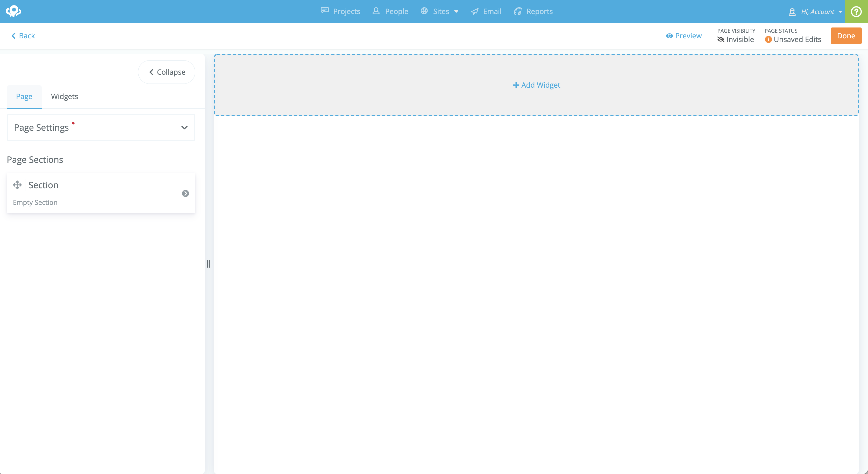The width and height of the screenshot is (868, 474).
Task: Expand the Page Settings chevron
Action: coord(184,127)
